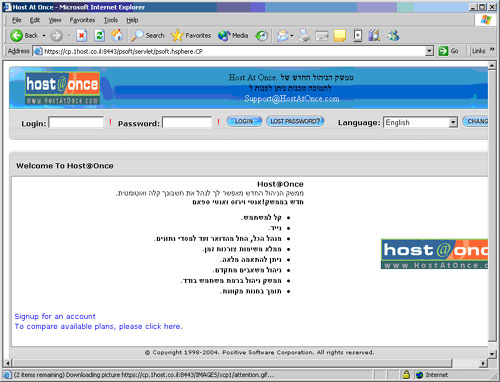Open the History toolbar icon
Viewport: 500px width, 382px height.
click(262, 35)
